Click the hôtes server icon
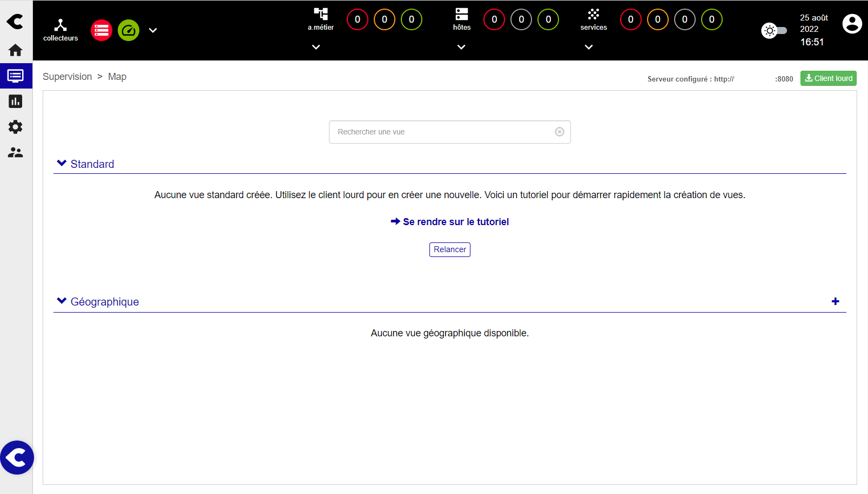Screen dimensions: 868x494 [x=461, y=15]
